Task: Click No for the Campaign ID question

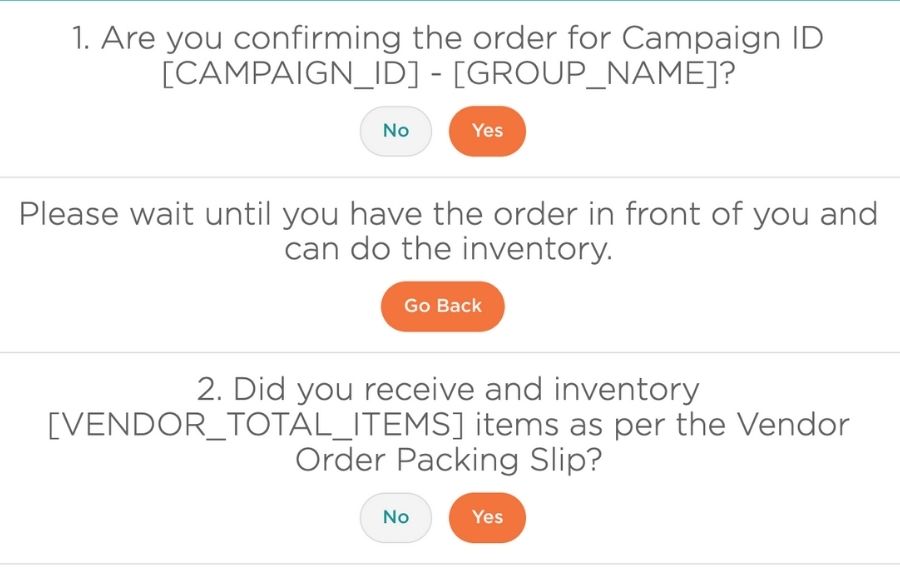Action: pyautogui.click(x=396, y=131)
